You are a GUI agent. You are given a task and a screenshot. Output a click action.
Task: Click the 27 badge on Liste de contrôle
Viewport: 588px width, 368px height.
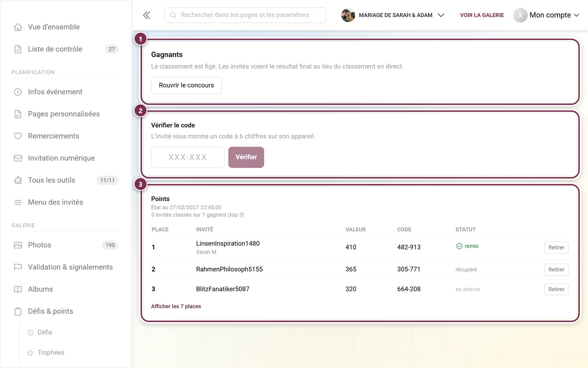coord(112,49)
